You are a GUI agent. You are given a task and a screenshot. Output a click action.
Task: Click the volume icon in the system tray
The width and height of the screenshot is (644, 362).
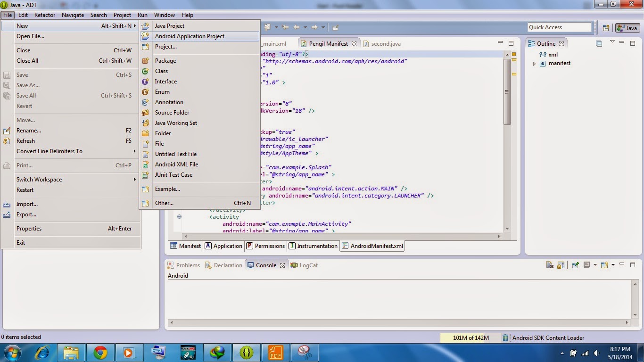click(x=597, y=353)
